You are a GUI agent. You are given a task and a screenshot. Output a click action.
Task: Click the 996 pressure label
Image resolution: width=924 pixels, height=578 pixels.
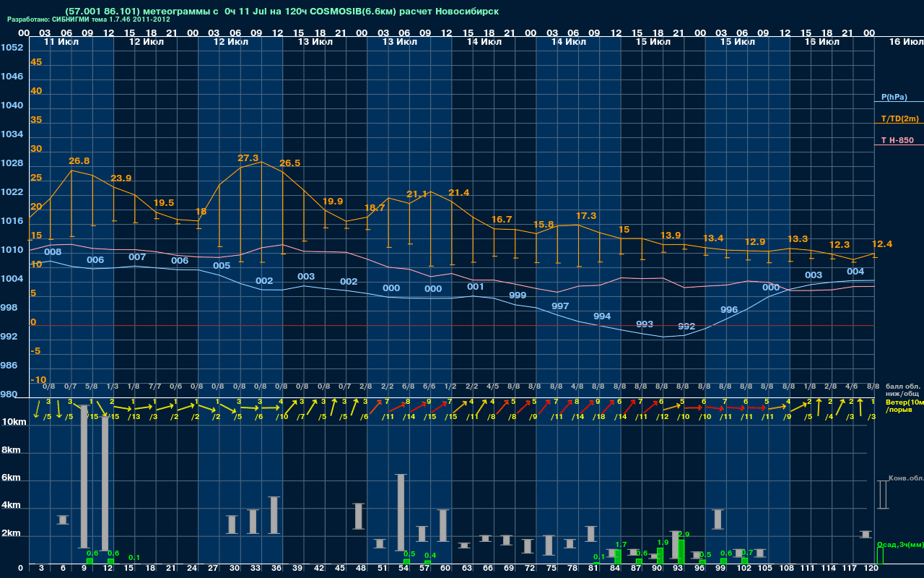pyautogui.click(x=729, y=309)
